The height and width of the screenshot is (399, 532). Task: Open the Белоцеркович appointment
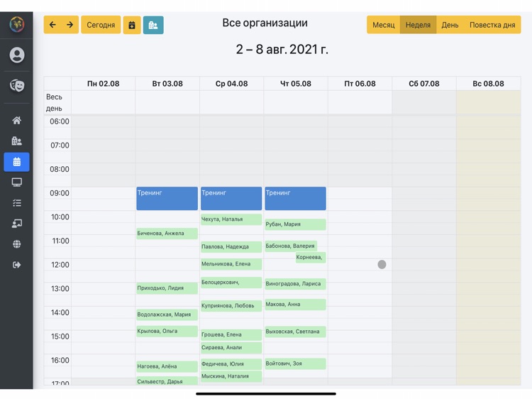point(231,283)
